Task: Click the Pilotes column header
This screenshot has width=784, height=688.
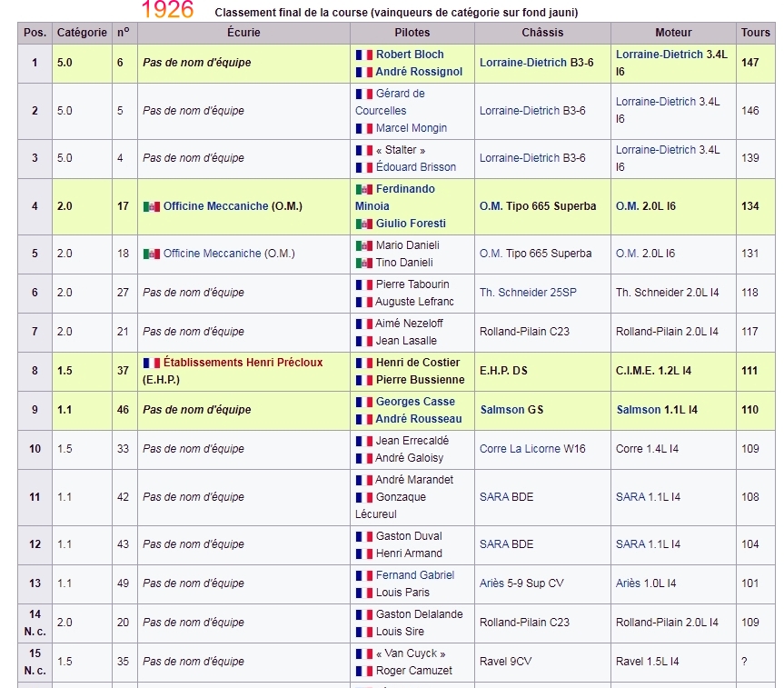Action: tap(412, 33)
